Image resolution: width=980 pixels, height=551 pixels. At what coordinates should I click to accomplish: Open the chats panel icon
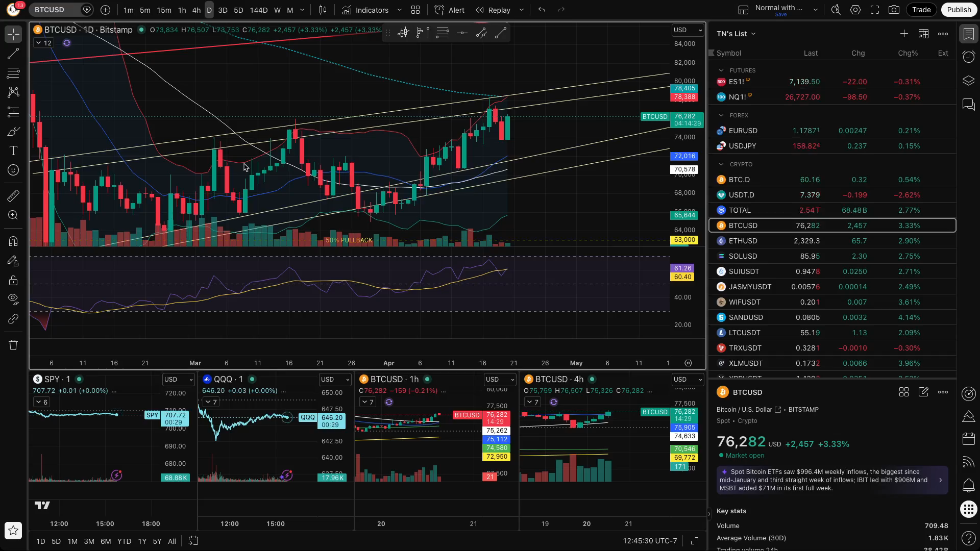pyautogui.click(x=968, y=105)
